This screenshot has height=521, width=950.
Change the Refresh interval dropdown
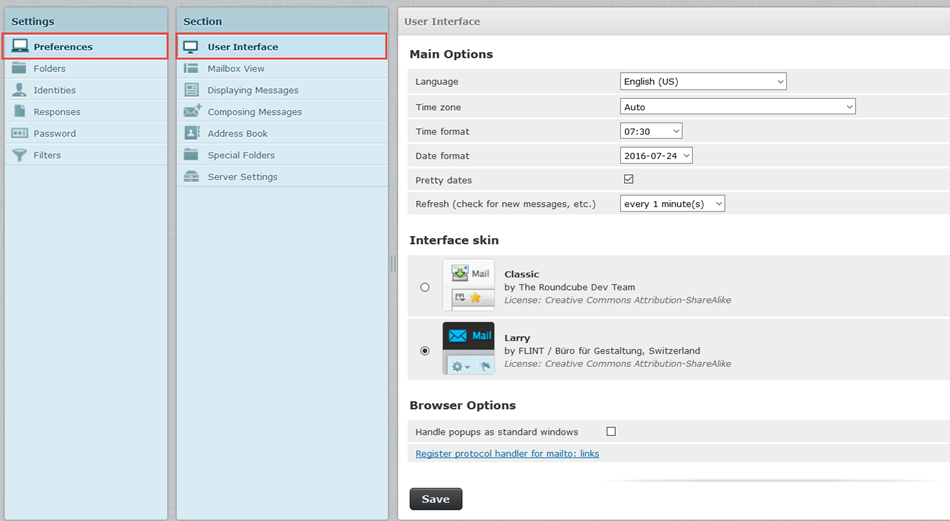coord(672,204)
